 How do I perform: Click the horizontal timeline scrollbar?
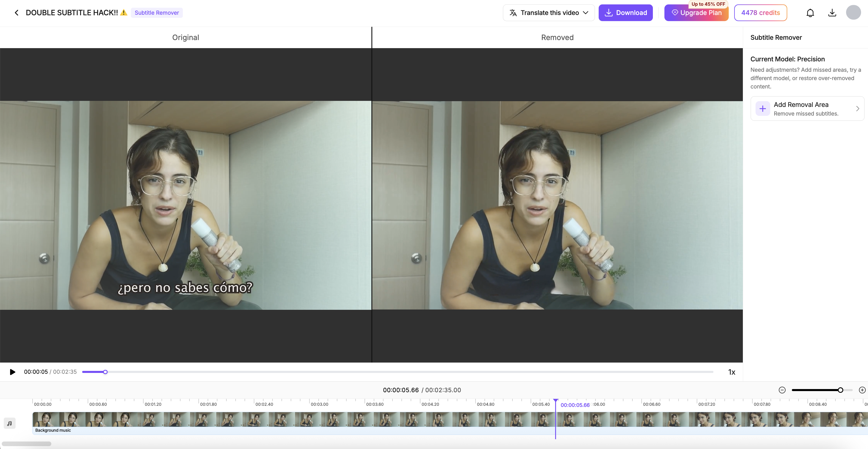coord(26,444)
